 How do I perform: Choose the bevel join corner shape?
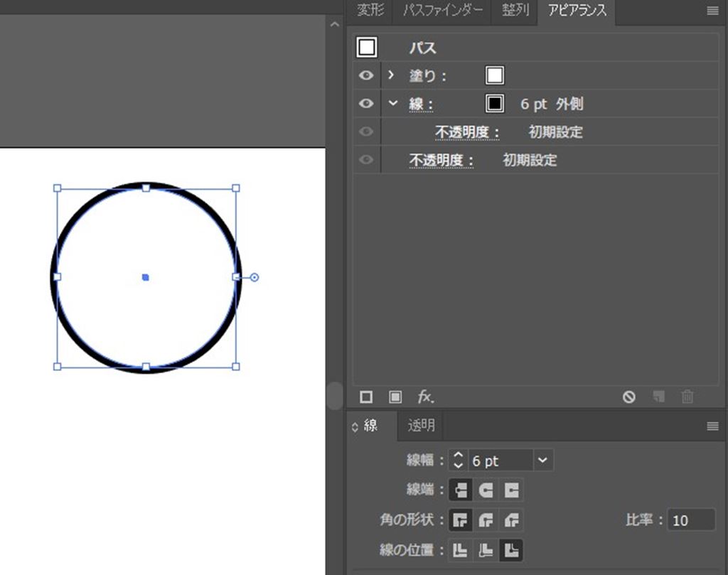(511, 520)
